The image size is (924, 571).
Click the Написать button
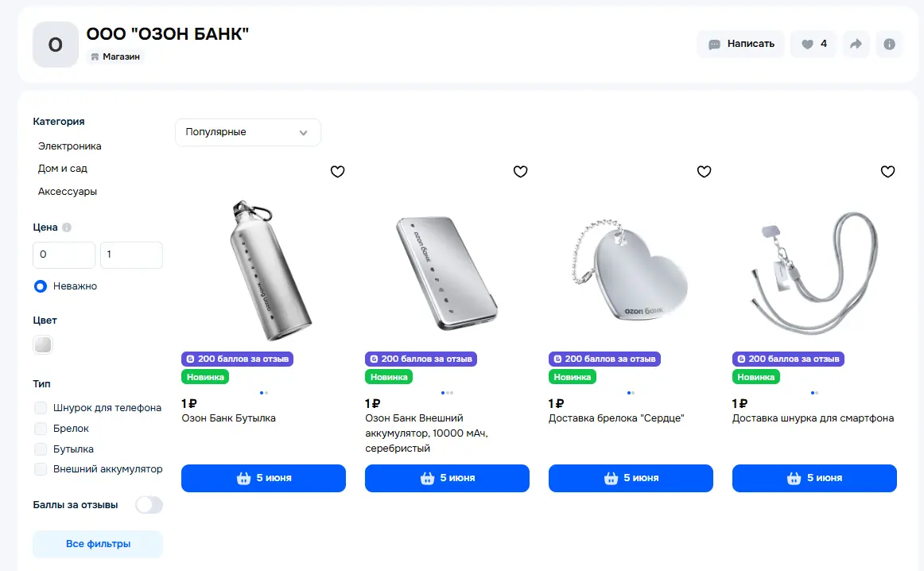741,45
